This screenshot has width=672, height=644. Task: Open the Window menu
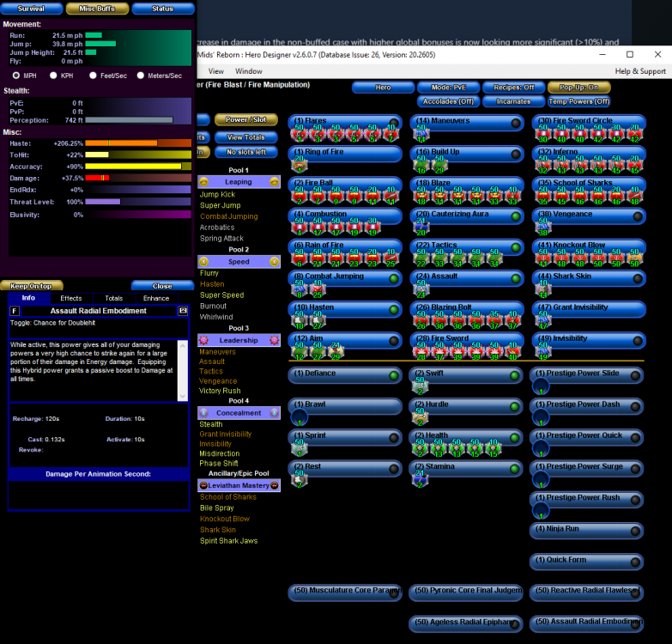(x=249, y=71)
